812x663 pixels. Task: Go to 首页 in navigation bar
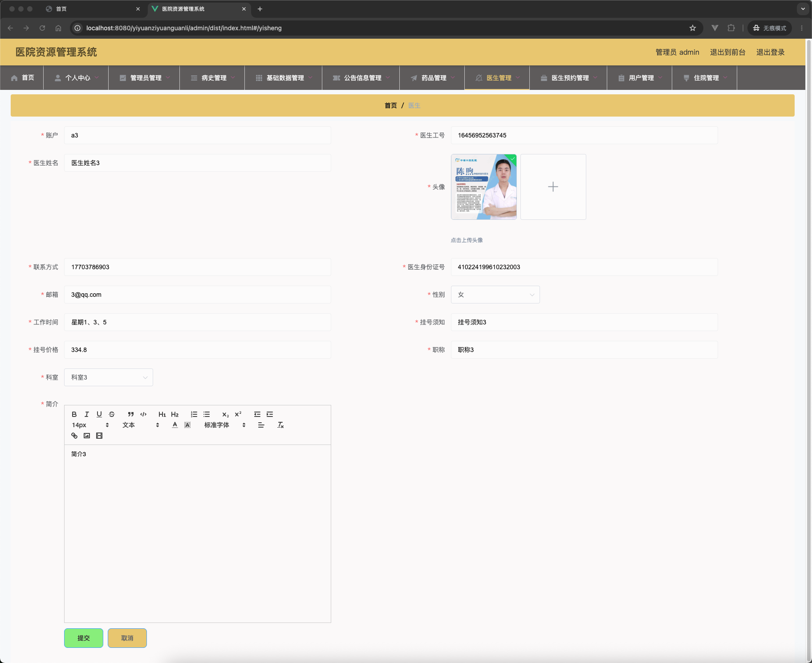point(22,78)
